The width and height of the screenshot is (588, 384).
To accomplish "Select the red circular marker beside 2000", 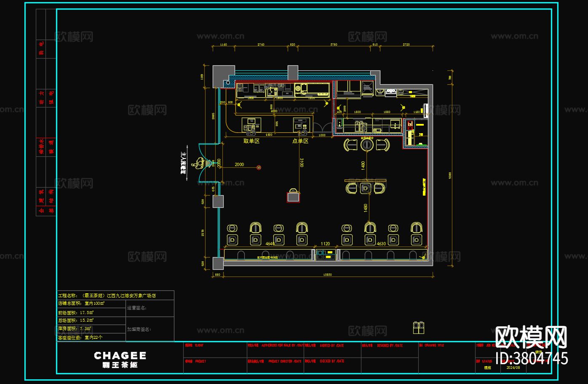I will (259, 168).
